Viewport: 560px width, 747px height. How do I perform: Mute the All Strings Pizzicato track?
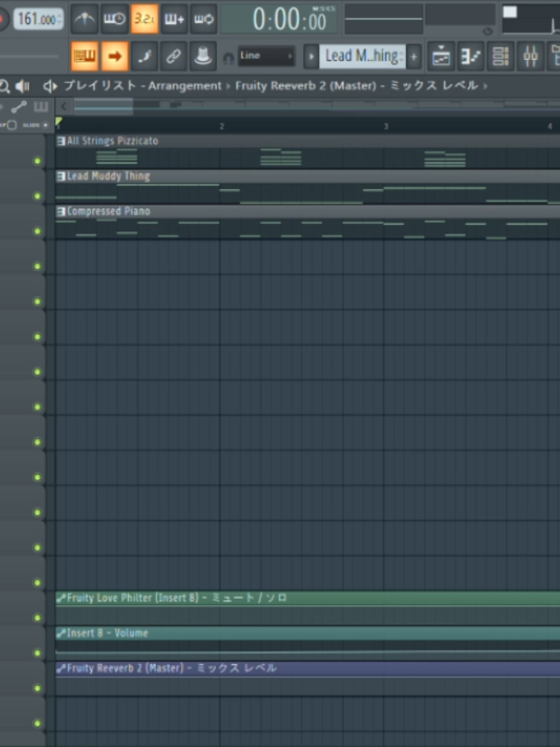37,161
